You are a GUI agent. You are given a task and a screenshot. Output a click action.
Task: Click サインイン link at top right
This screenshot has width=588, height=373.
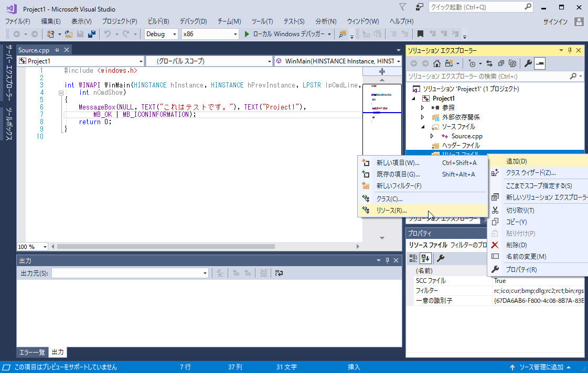(555, 21)
